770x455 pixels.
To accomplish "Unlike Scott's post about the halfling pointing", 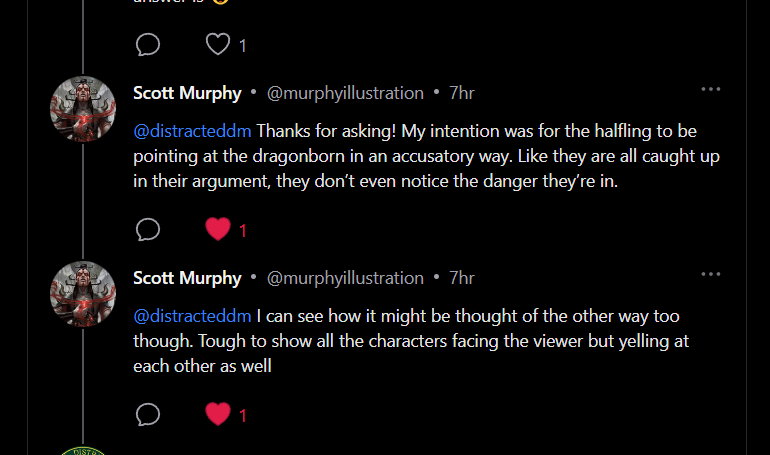I will coord(218,230).
